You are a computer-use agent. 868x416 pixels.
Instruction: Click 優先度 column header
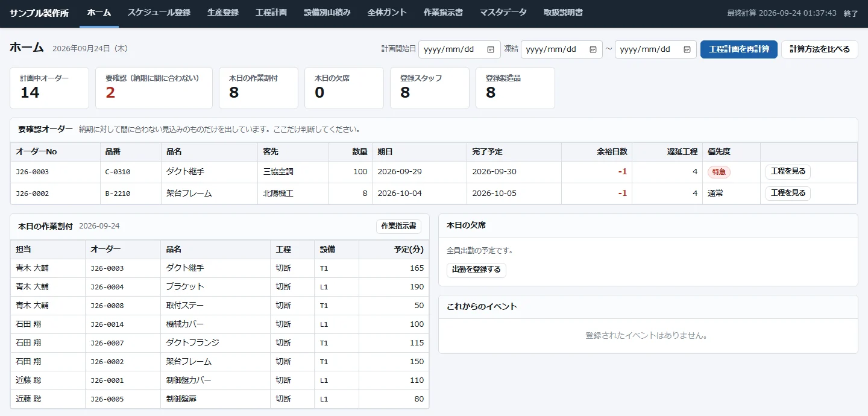tap(731, 152)
